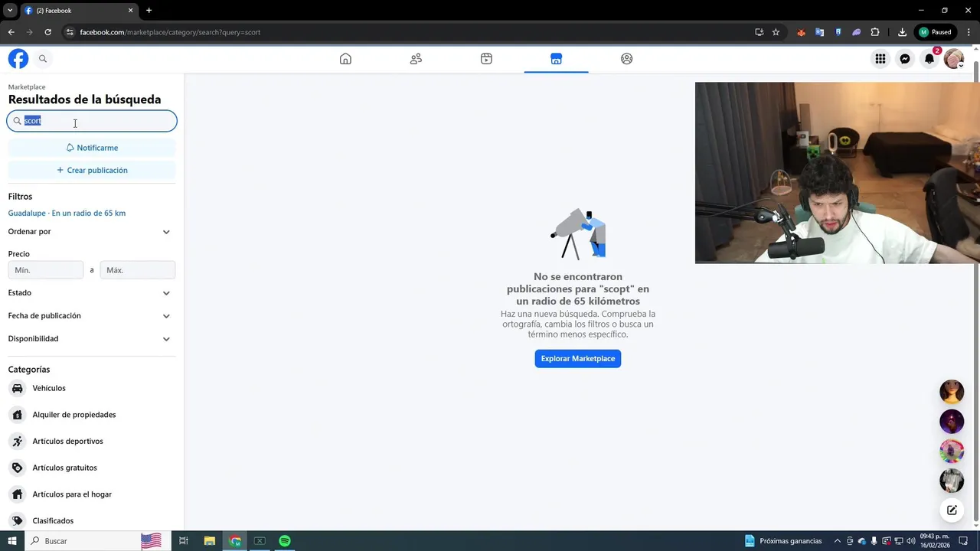Screen dimensions: 980x551
Task: Open the Messenger icon
Action: pos(905,59)
